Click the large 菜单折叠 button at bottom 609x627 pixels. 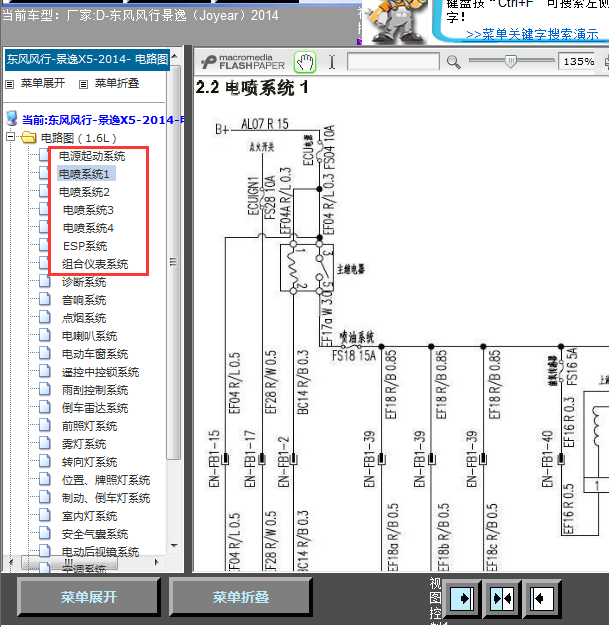(x=240, y=597)
